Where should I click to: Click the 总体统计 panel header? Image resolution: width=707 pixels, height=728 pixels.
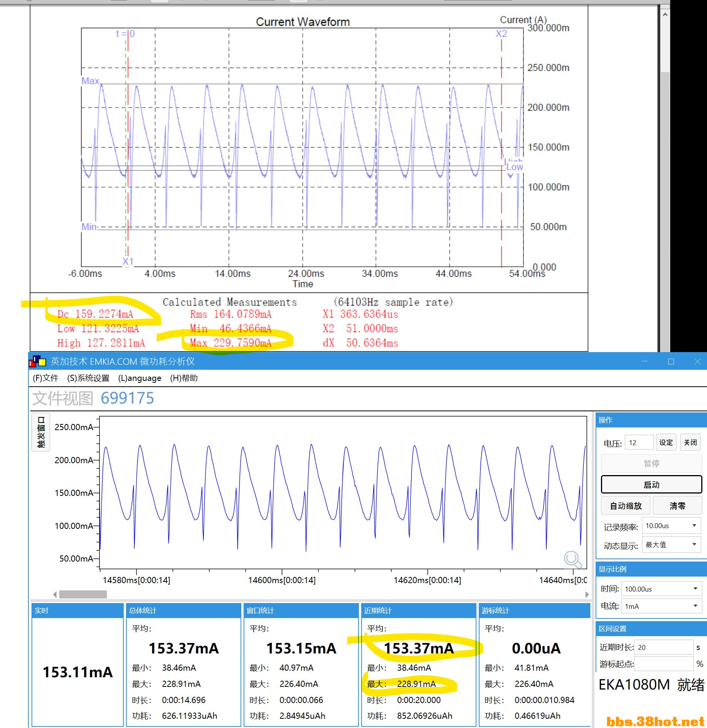pyautogui.click(x=183, y=610)
